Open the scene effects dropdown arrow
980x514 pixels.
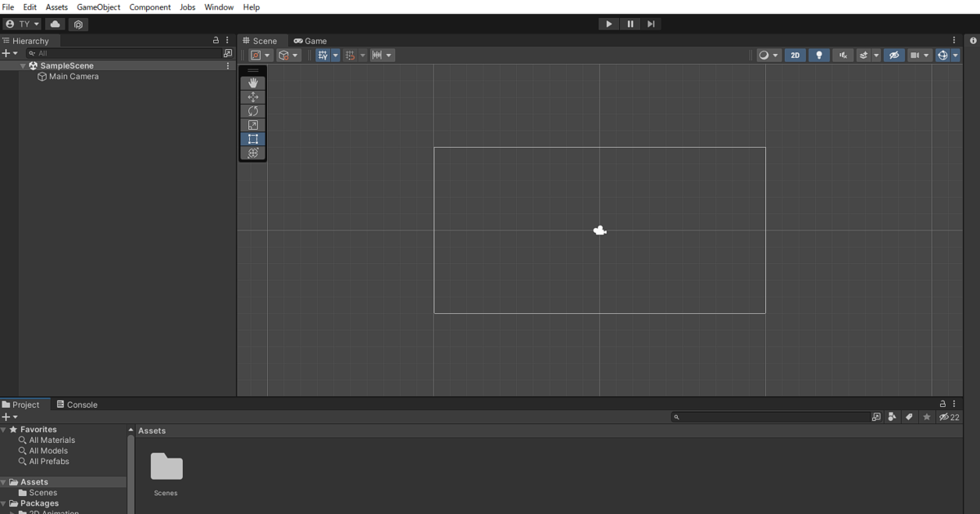[x=876, y=55]
